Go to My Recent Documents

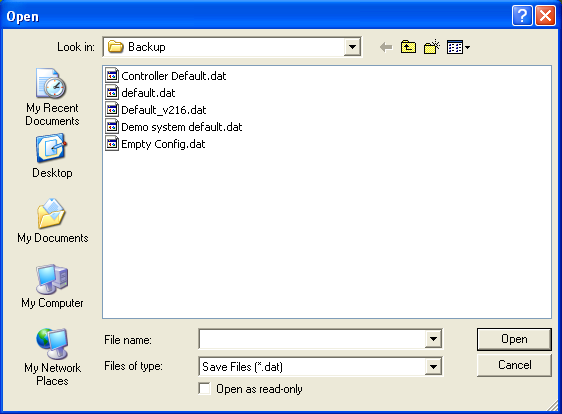(52, 97)
